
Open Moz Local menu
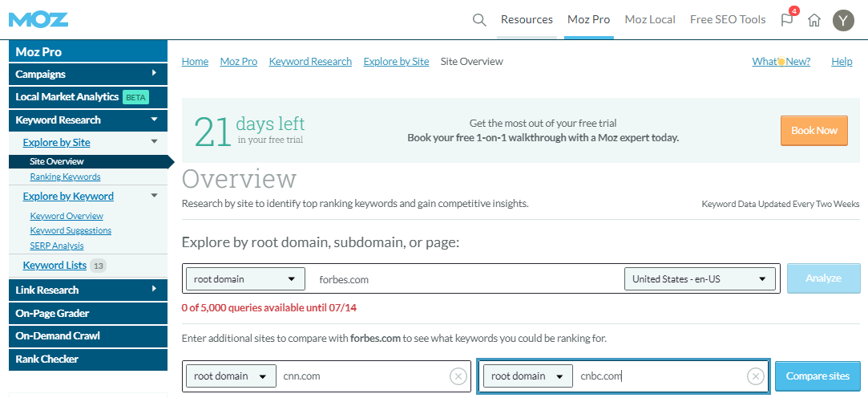(x=650, y=19)
